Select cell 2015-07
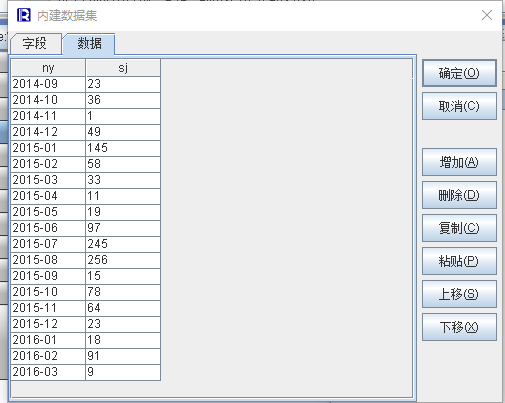The image size is (505, 403). click(x=48, y=244)
